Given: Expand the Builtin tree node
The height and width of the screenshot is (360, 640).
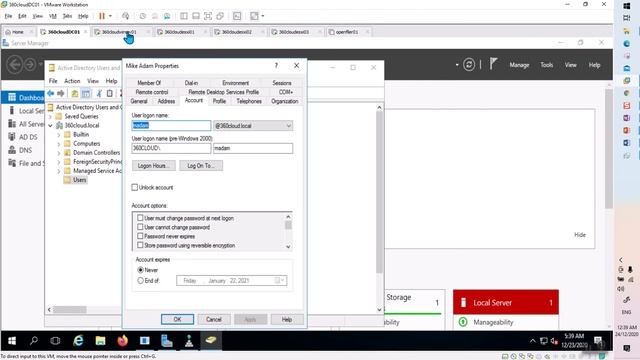Looking at the screenshot, I should point(59,135).
